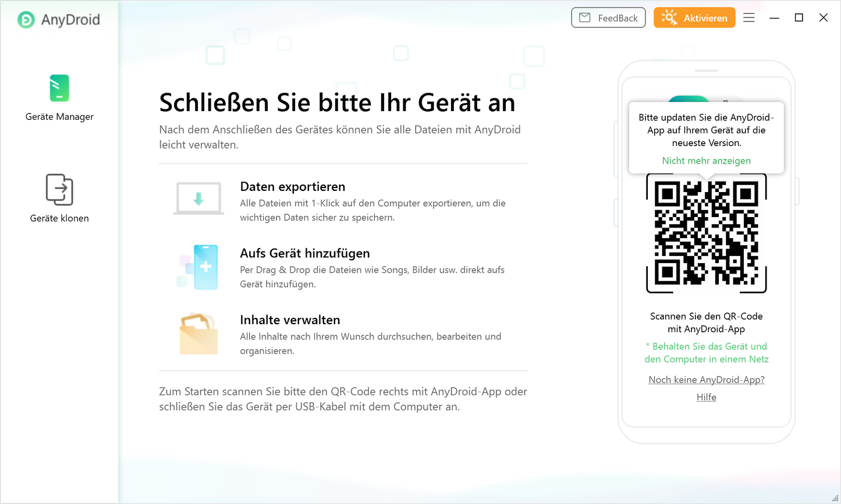This screenshot has width=841, height=504.
Task: Switch to the grey USB connection tab
Action: [726, 100]
